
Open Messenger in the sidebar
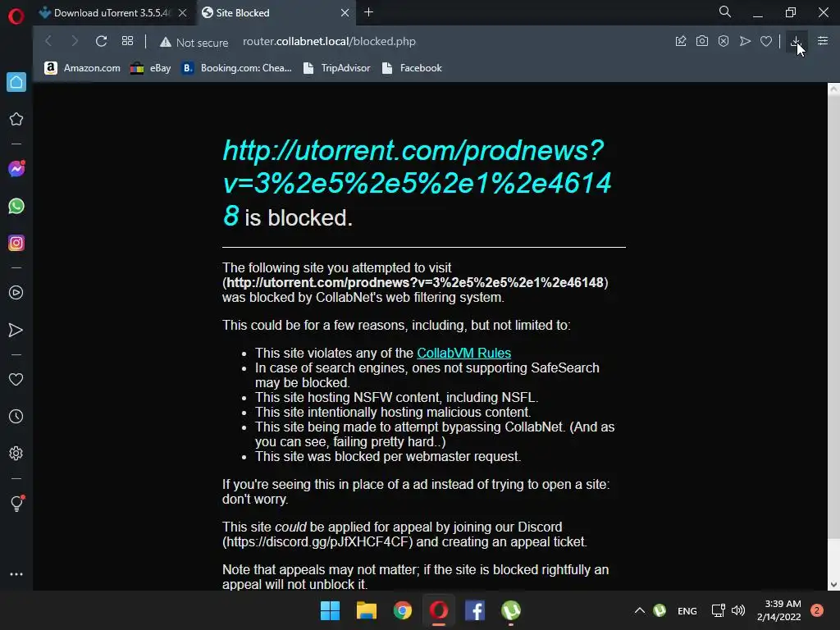click(16, 169)
